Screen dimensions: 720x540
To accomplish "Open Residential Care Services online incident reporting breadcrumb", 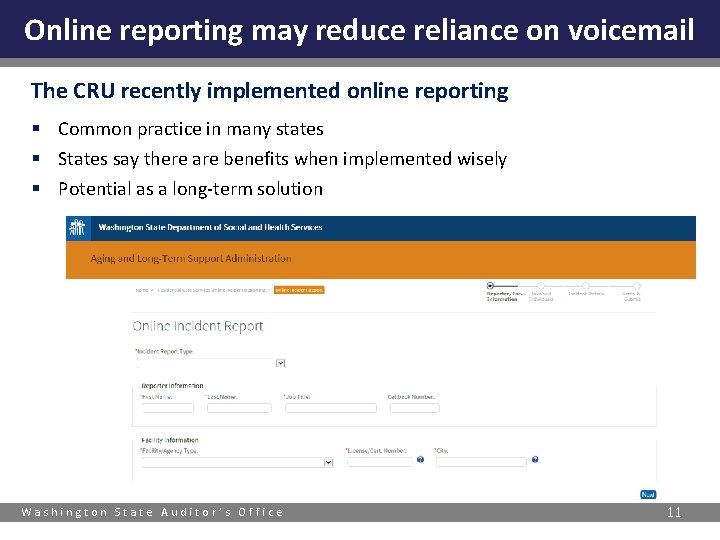I will tap(211, 290).
